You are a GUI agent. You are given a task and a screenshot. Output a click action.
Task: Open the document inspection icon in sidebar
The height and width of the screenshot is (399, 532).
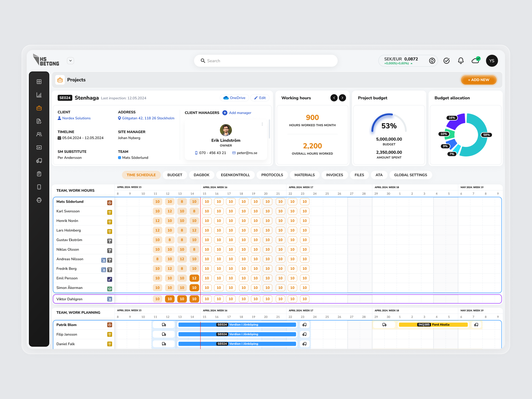pyautogui.click(x=39, y=121)
